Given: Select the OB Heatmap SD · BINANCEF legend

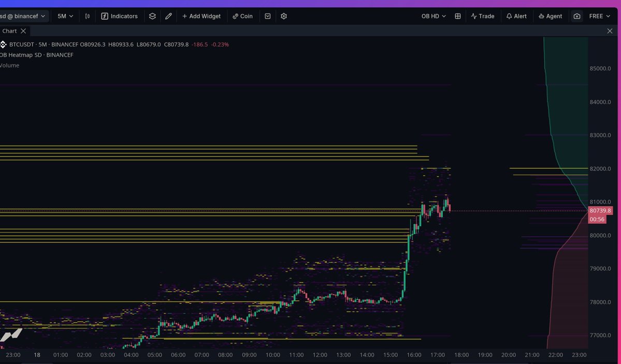Looking at the screenshot, I should pyautogui.click(x=36, y=55).
